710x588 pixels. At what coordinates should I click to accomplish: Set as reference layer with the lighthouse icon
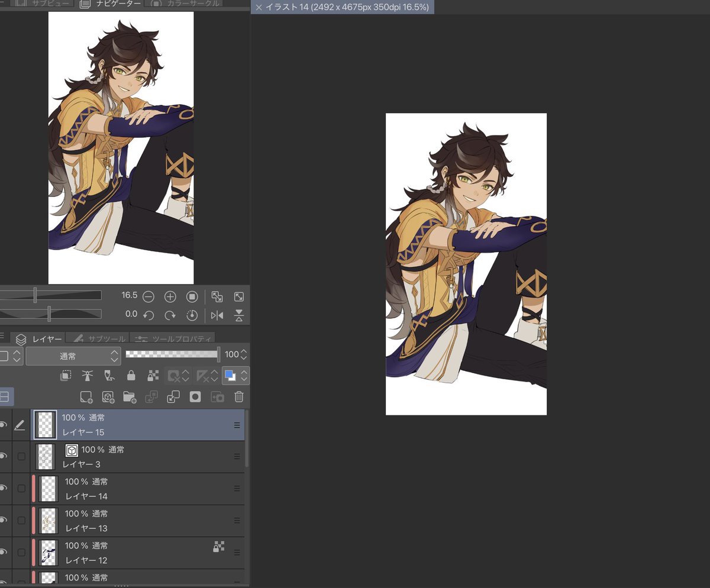[x=87, y=376]
